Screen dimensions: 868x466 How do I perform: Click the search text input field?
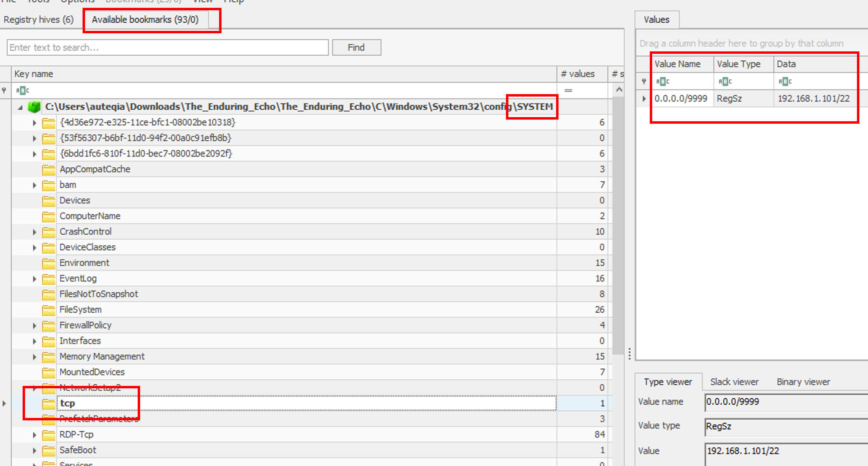[167, 48]
